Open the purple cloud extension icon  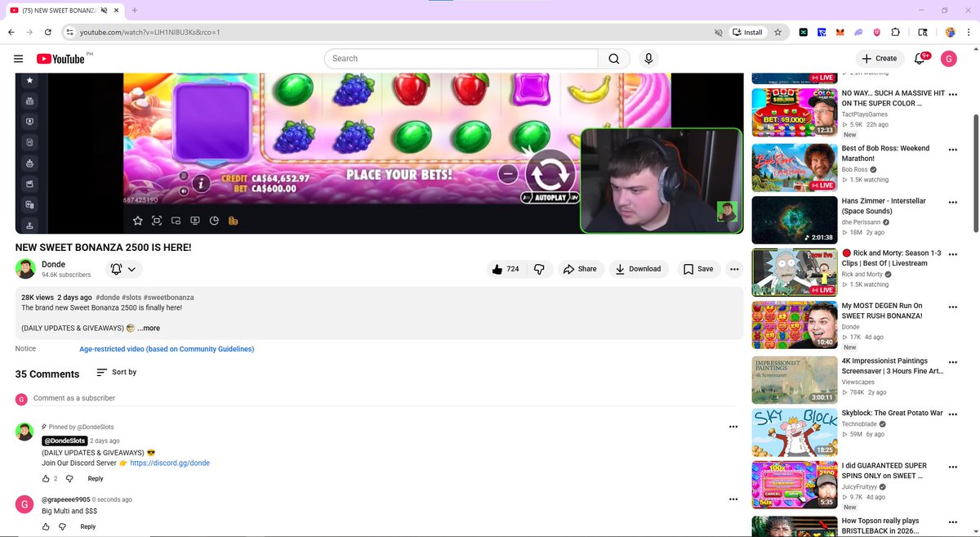pyautogui.click(x=858, y=32)
